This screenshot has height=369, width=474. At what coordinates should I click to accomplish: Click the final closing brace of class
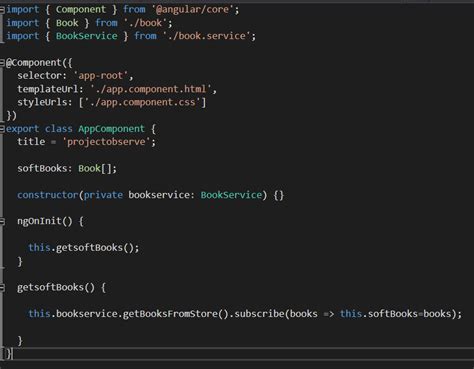[8, 354]
